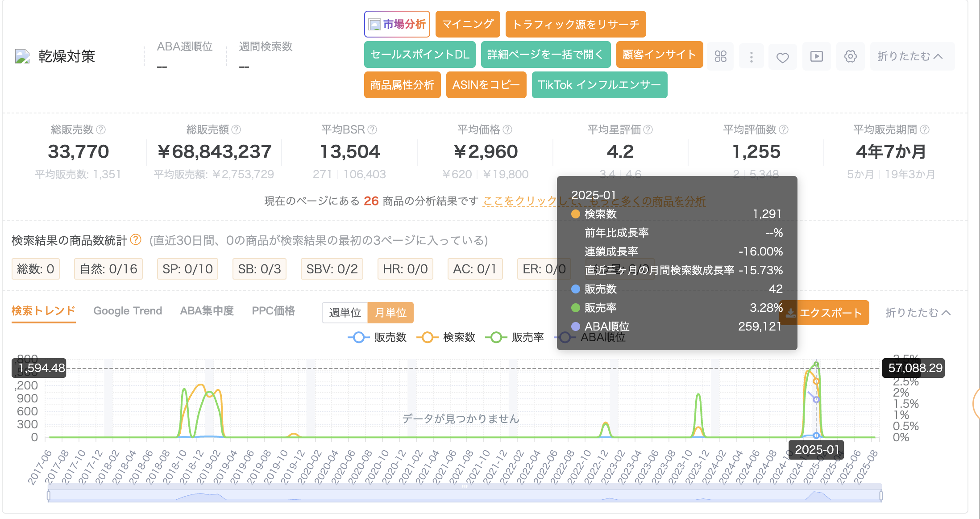This screenshot has width=980, height=519.
Task: Click the grid layout icon
Action: pyautogui.click(x=720, y=56)
